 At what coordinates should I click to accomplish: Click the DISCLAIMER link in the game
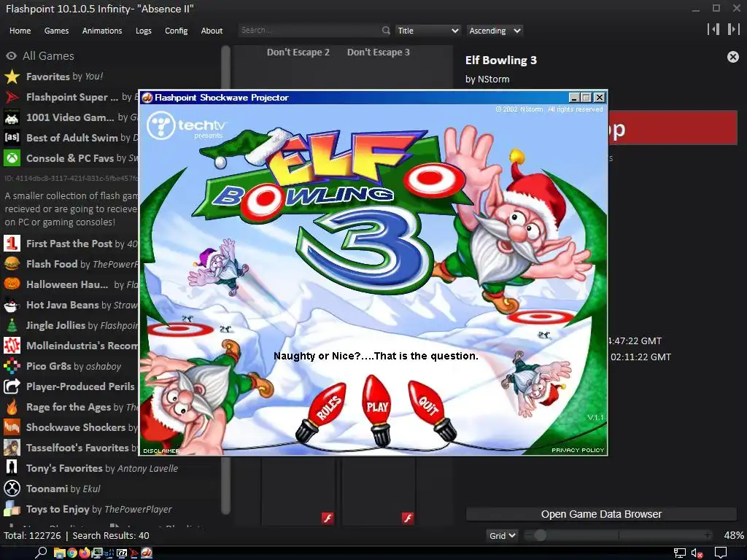pos(160,451)
